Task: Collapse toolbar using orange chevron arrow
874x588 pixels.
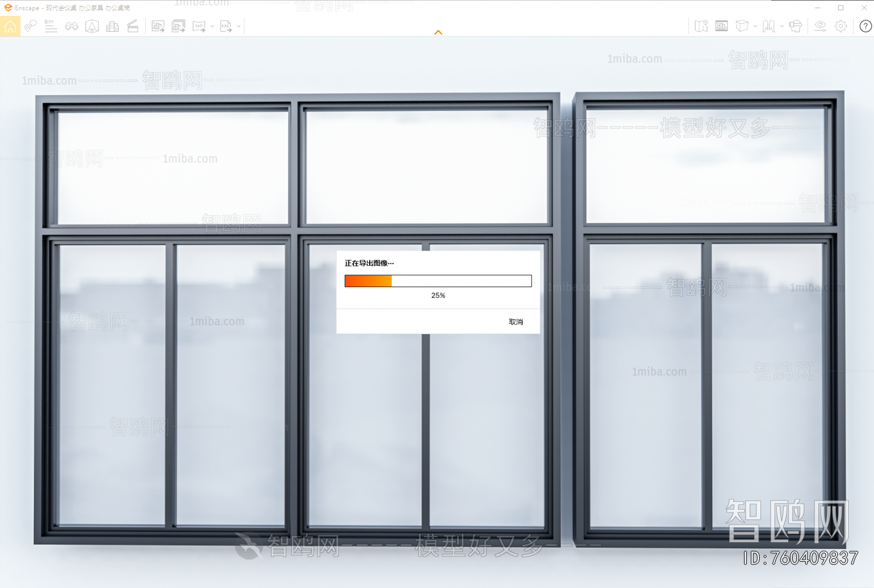Action: 438,33
